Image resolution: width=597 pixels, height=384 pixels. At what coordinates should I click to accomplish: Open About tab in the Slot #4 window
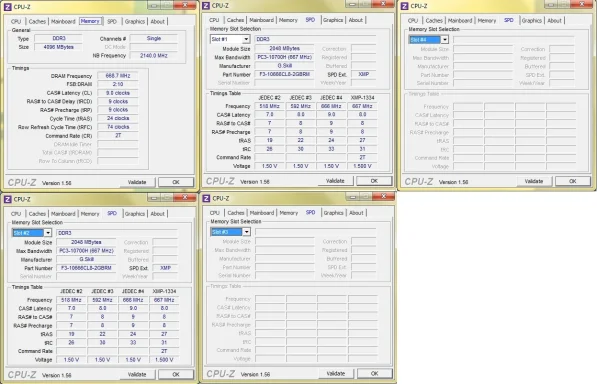pos(554,21)
